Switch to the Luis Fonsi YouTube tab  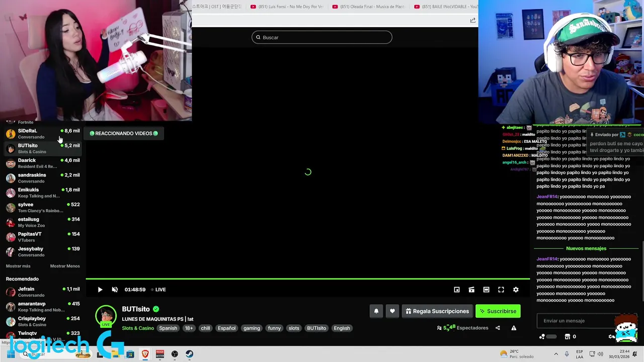click(287, 7)
